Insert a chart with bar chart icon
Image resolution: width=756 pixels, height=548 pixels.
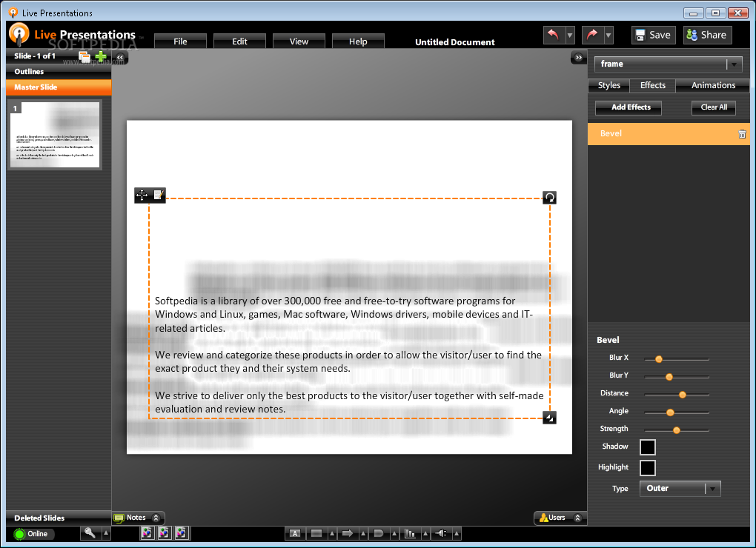click(410, 533)
